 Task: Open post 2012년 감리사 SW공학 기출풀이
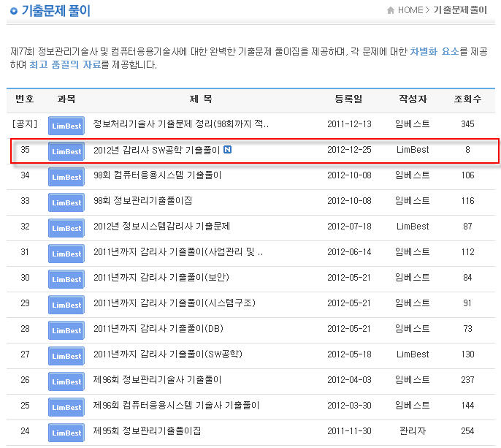pyautogui.click(x=156, y=150)
